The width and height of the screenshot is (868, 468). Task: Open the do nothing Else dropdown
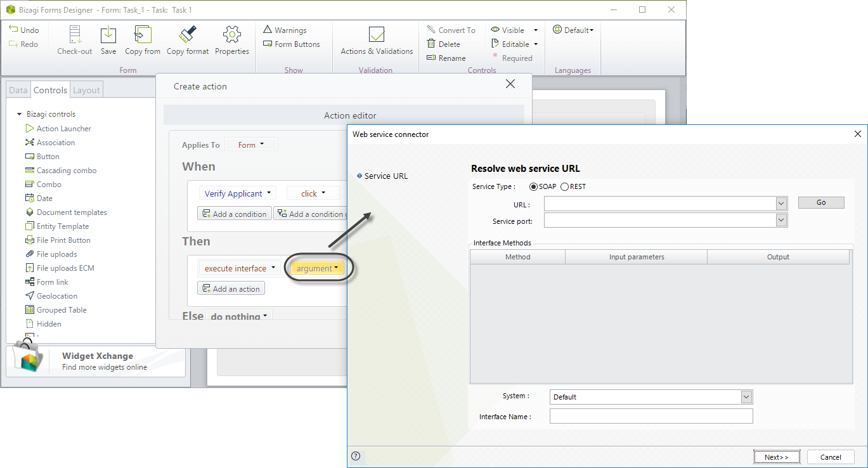(238, 316)
